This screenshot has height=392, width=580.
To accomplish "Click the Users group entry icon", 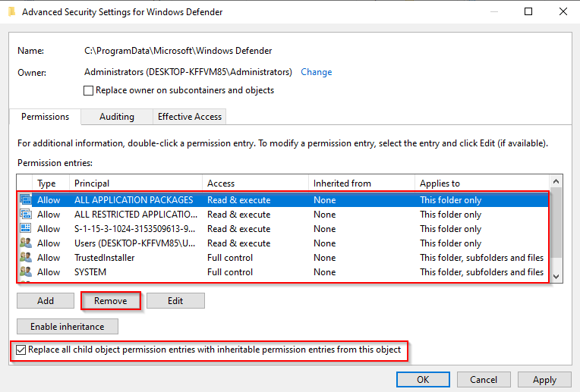I will pos(26,243).
